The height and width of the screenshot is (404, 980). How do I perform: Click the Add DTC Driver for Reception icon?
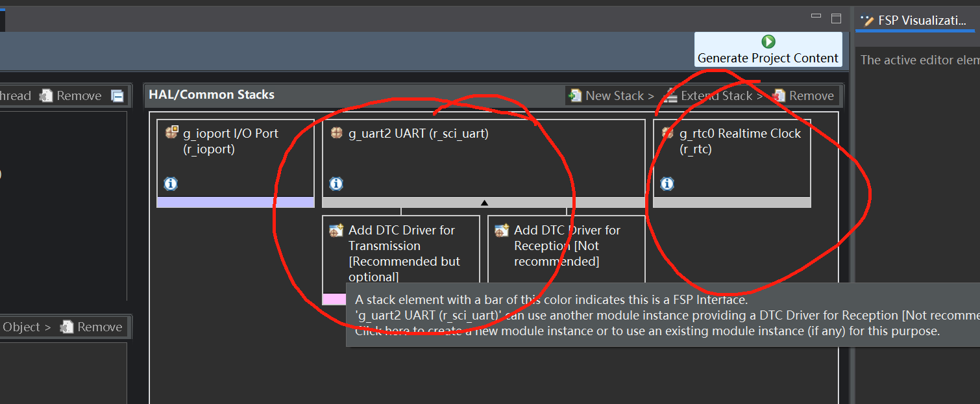point(502,230)
